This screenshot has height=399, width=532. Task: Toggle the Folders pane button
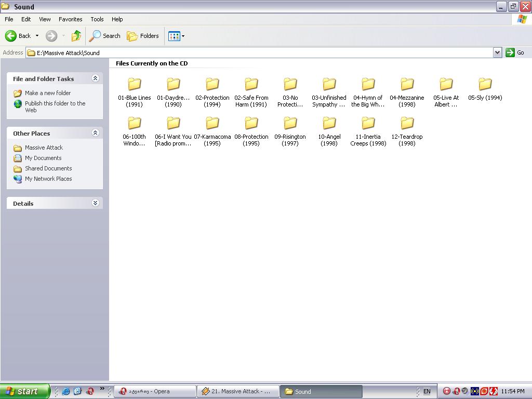pyautogui.click(x=143, y=36)
